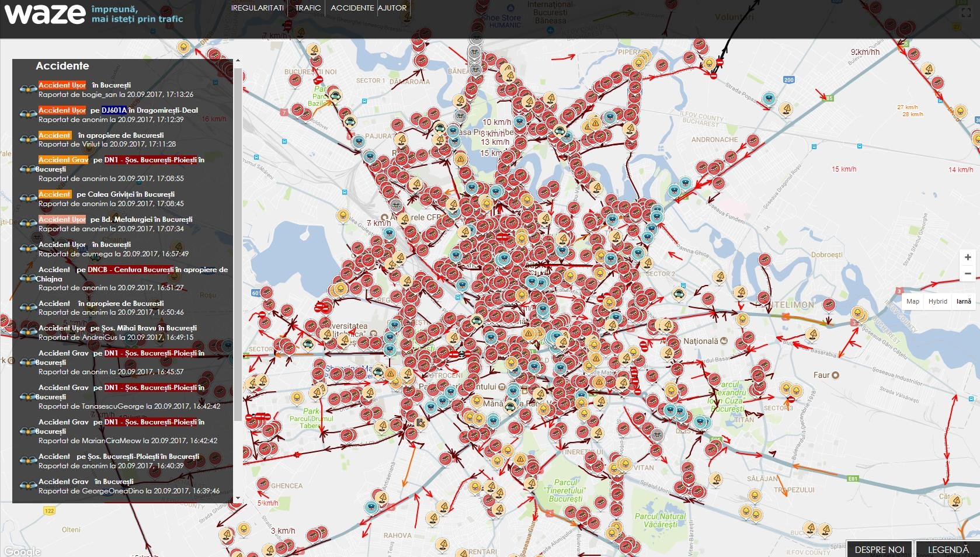Viewport: 980px width, 557px height.
Task: Switch map type to Map
Action: (x=913, y=301)
